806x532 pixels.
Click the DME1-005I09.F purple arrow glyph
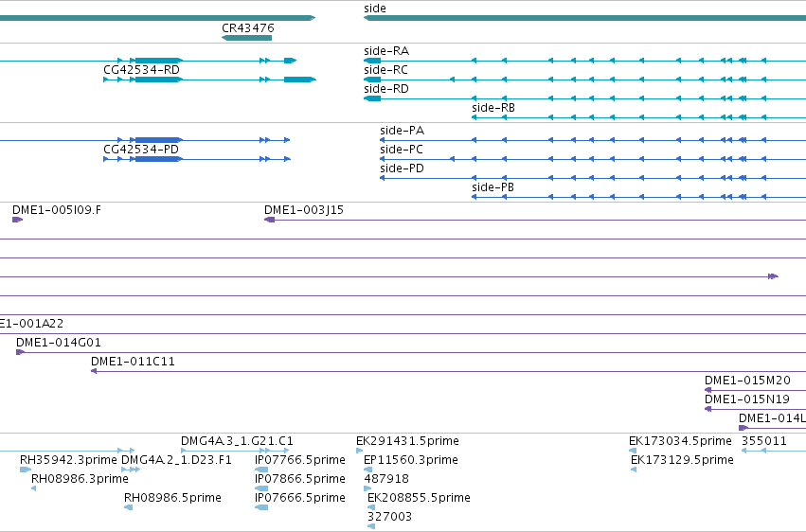coord(17,220)
